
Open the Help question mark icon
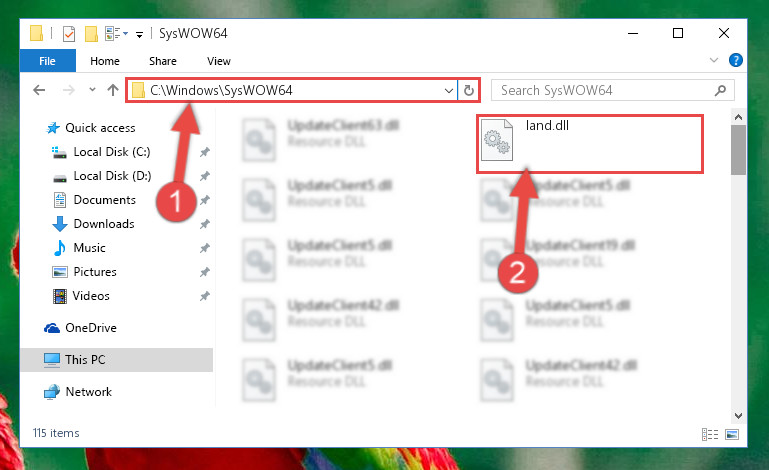pos(735,60)
